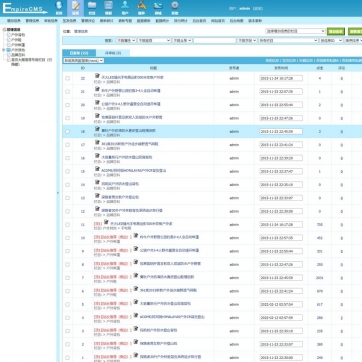362x362 pixels.
Task: Click the edit icon in row ID 14
Action: tap(97, 182)
